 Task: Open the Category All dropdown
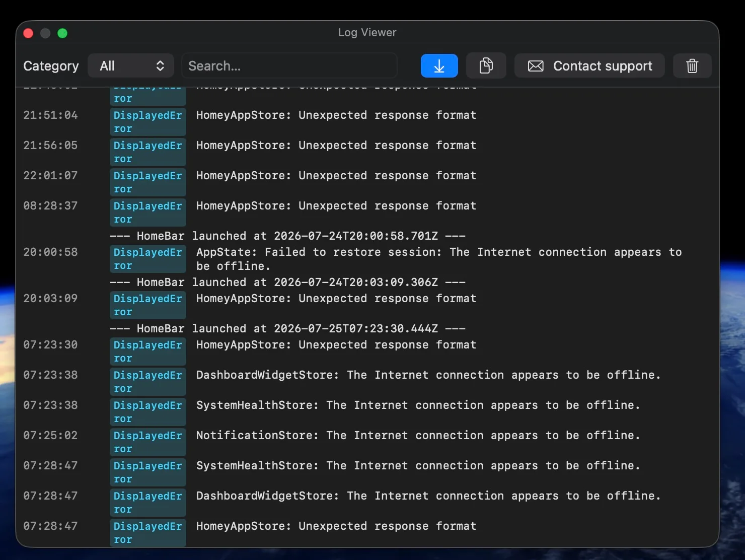131,66
